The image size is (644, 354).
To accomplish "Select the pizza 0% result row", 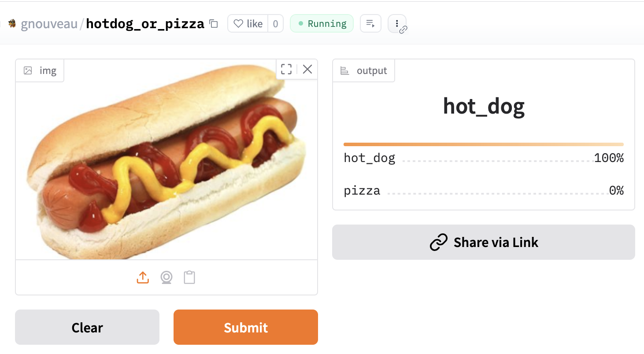I will click(483, 191).
